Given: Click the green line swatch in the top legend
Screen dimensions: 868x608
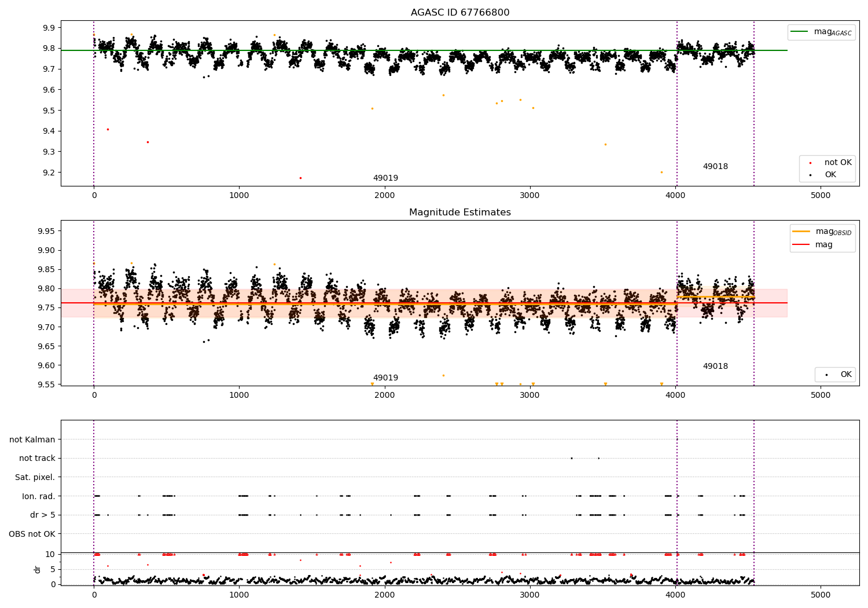Looking at the screenshot, I should click(800, 32).
